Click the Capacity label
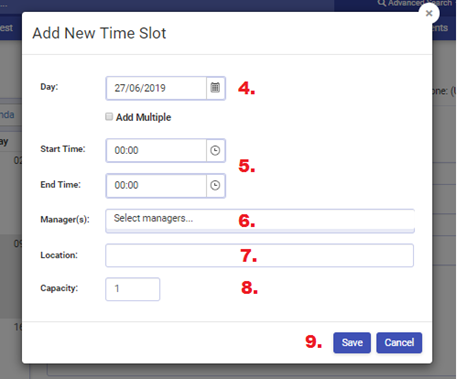Viewport: 457px width, 379px height. click(x=59, y=288)
